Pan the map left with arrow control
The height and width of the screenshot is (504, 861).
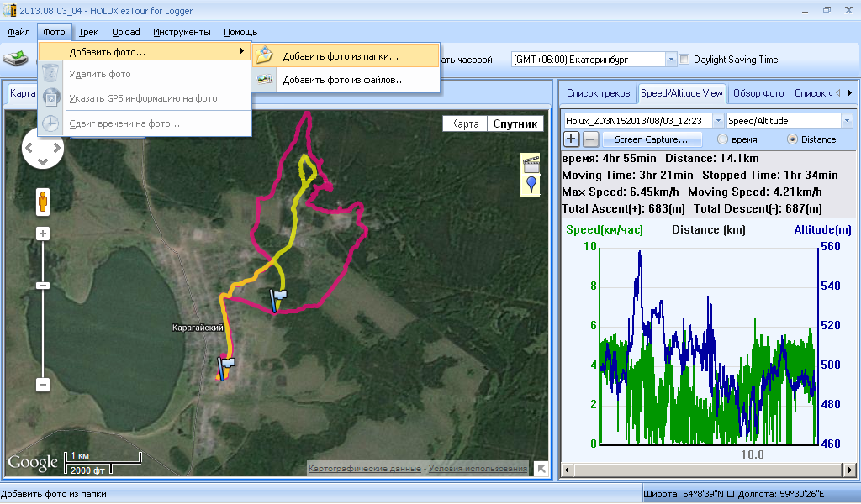pyautogui.click(x=29, y=148)
